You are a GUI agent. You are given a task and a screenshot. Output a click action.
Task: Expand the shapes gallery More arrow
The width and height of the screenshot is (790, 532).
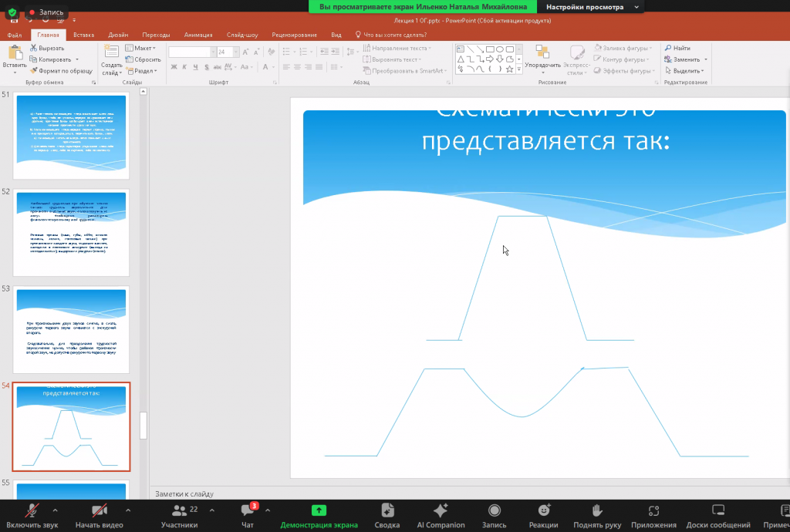(x=519, y=69)
